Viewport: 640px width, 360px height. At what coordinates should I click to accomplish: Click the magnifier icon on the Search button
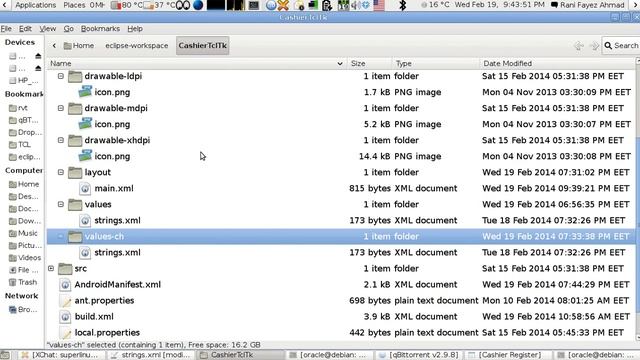pos(608,46)
